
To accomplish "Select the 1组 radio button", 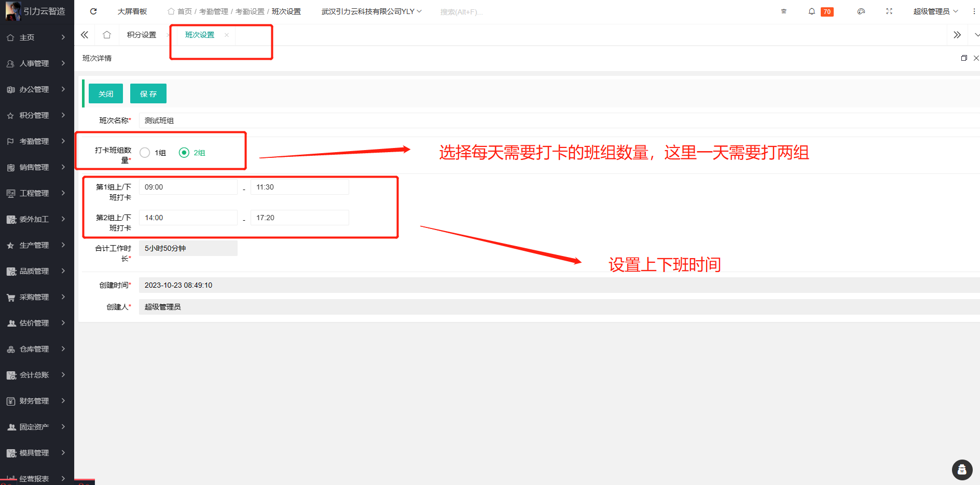I will coord(145,153).
